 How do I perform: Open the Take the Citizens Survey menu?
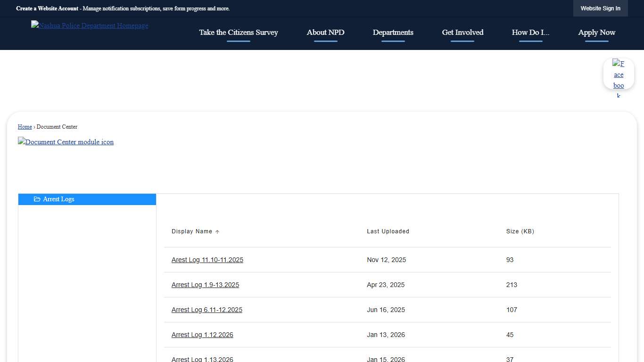click(238, 33)
